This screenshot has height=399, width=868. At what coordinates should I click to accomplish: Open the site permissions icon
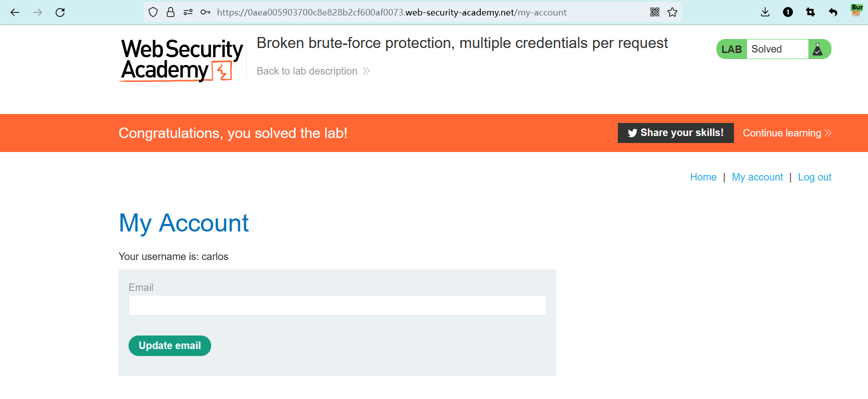click(x=188, y=12)
